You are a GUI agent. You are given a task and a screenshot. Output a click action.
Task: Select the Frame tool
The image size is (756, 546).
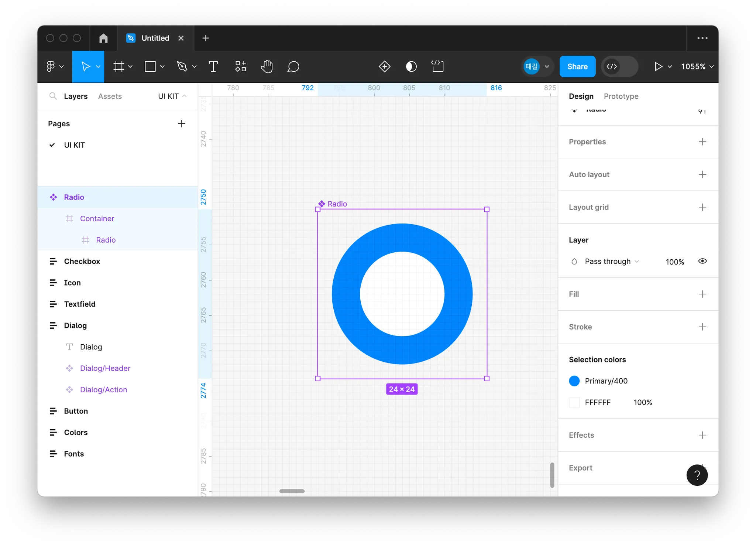(x=119, y=66)
